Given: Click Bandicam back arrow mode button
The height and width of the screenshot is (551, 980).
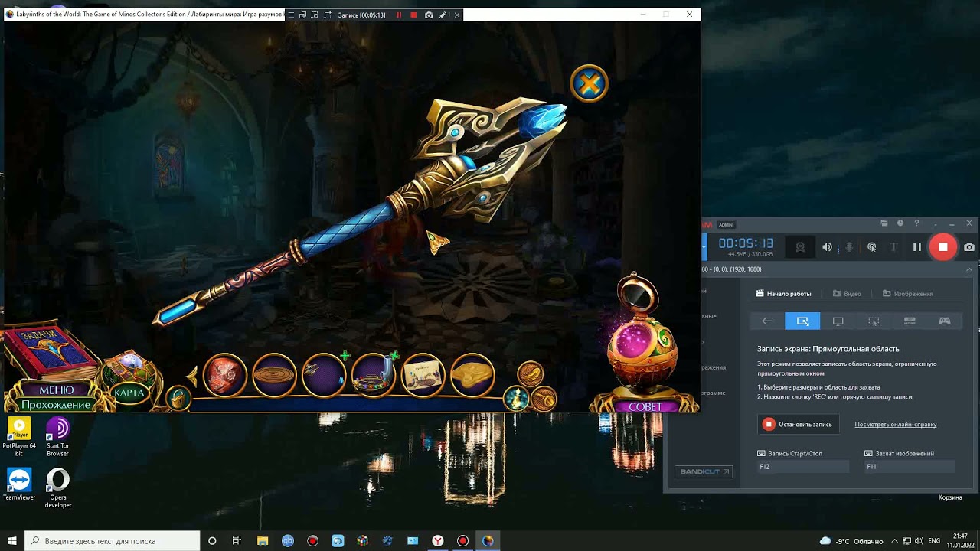Looking at the screenshot, I should pos(767,321).
